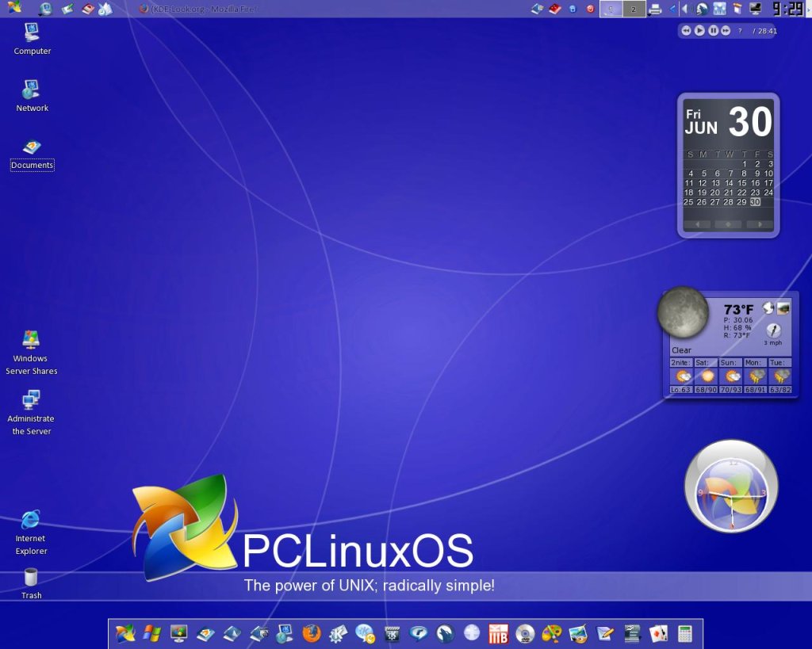This screenshot has height=649, width=812.
Task: Launch Firefox from the bottom dock
Action: [312, 633]
